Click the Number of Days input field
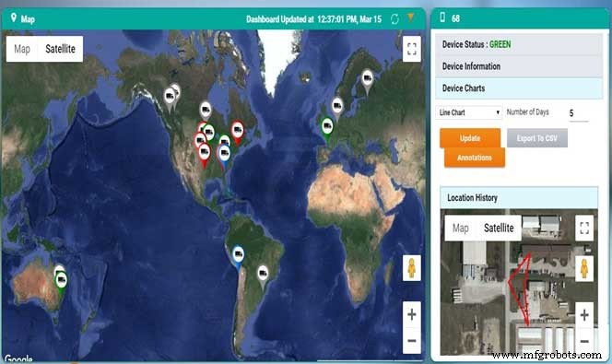Image resolution: width=612 pixels, height=364 pixels. click(x=578, y=113)
